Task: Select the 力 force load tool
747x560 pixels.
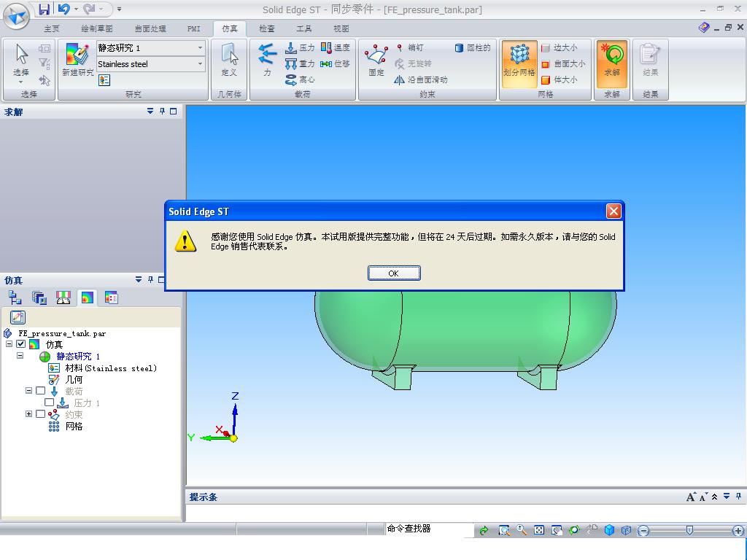Action: pos(267,60)
